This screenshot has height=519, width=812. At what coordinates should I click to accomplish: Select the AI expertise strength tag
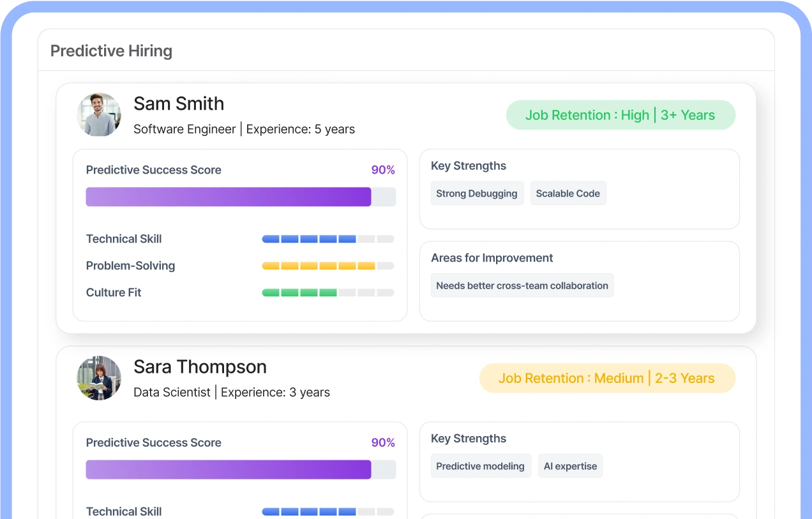570,466
